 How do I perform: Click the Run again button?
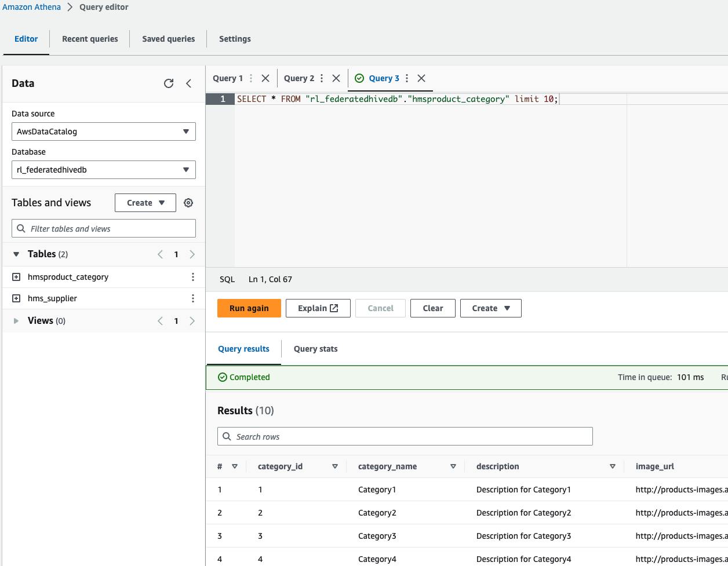pos(249,308)
